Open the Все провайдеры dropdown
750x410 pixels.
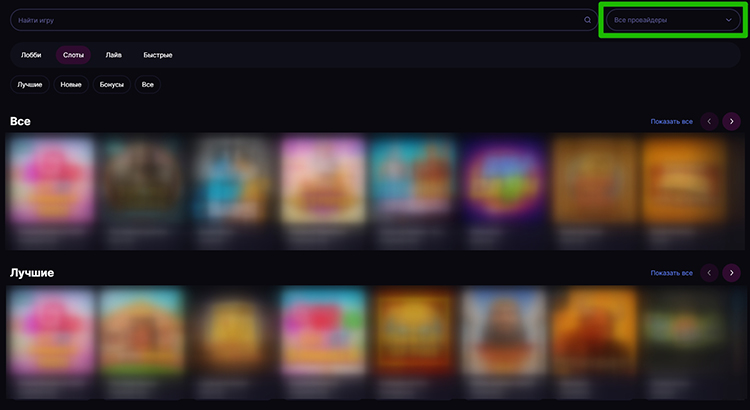673,20
